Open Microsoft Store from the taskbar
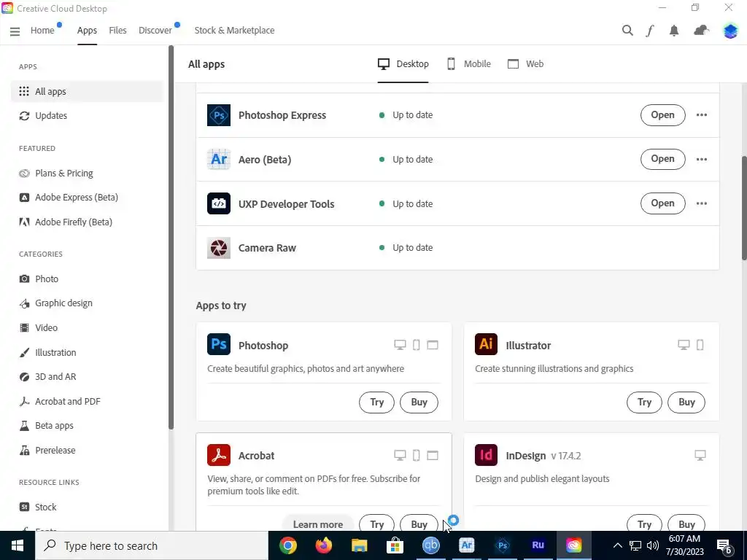The image size is (747, 560). [395, 545]
